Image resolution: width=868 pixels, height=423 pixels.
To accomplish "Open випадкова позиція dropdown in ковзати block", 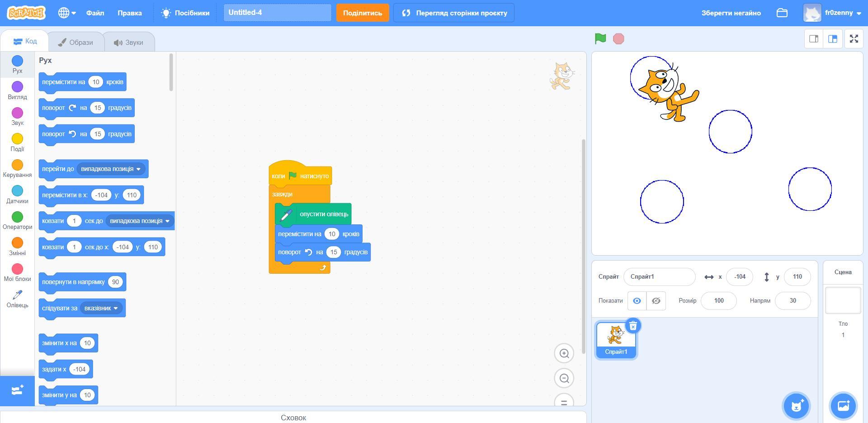I will tap(140, 221).
